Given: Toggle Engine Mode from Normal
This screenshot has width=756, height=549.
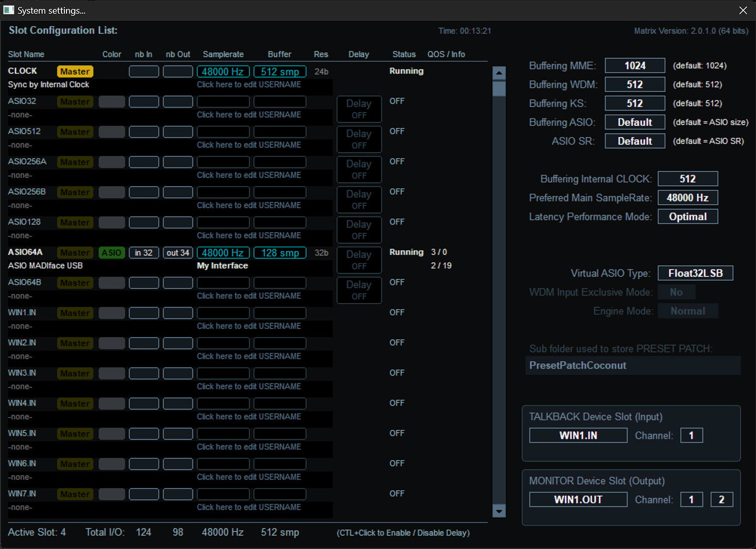Looking at the screenshot, I should [x=687, y=310].
